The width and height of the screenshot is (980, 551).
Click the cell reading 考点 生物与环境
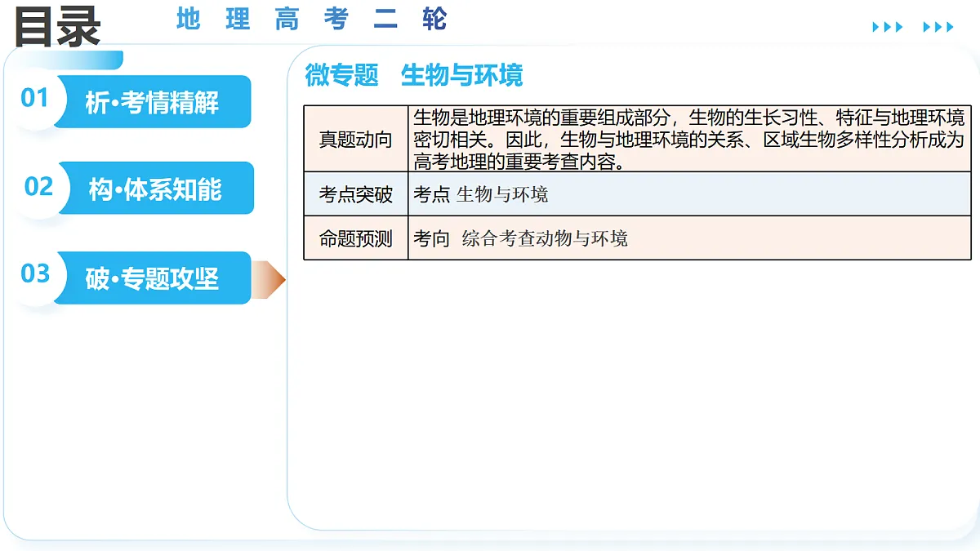coord(690,194)
